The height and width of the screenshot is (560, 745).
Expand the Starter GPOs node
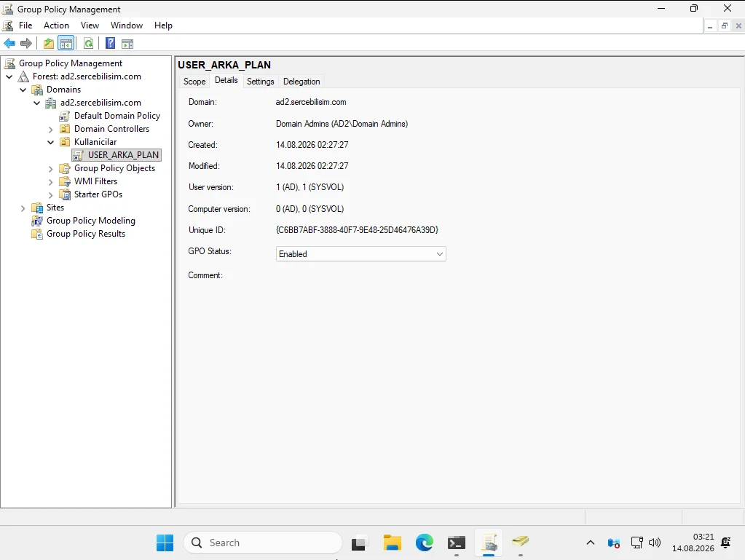pos(51,194)
